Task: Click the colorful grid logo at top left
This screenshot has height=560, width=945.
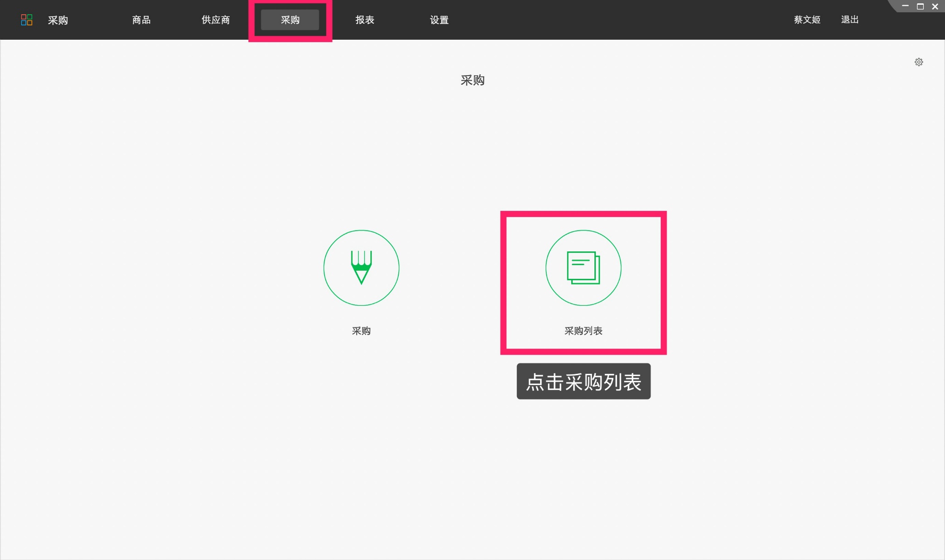Action: coord(27,20)
